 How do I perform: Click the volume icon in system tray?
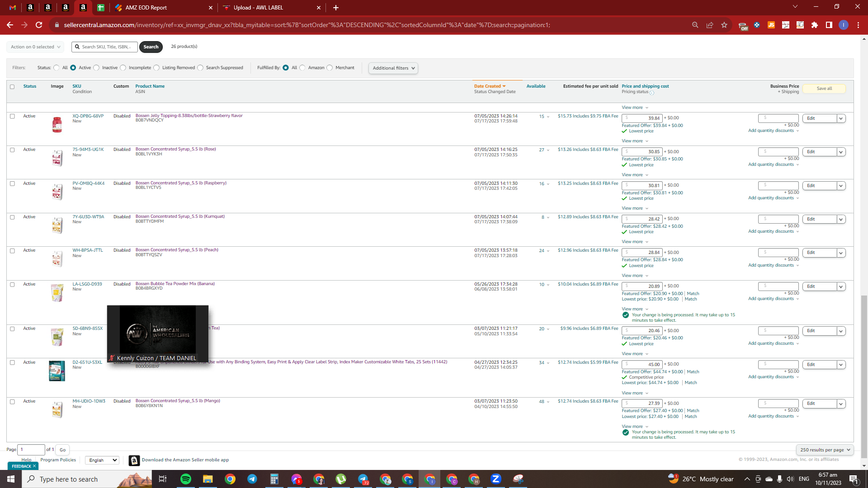tap(790, 479)
